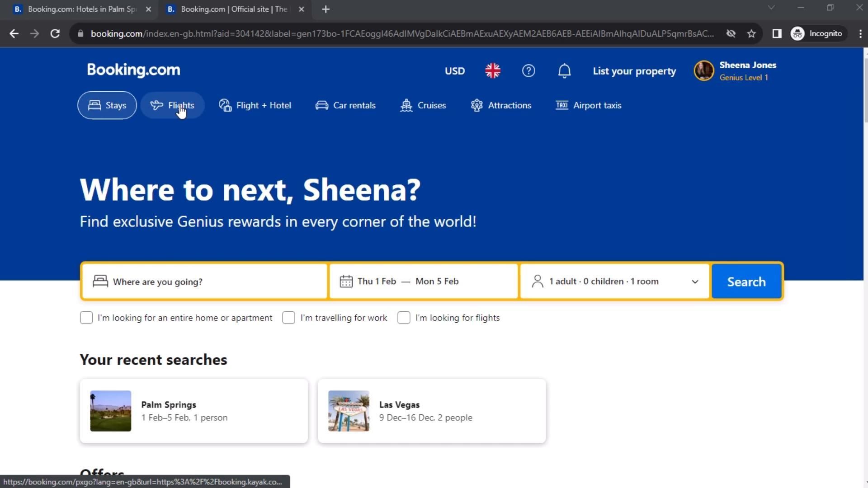The height and width of the screenshot is (488, 868).
Task: Open the notifications bell icon
Action: coord(564,71)
